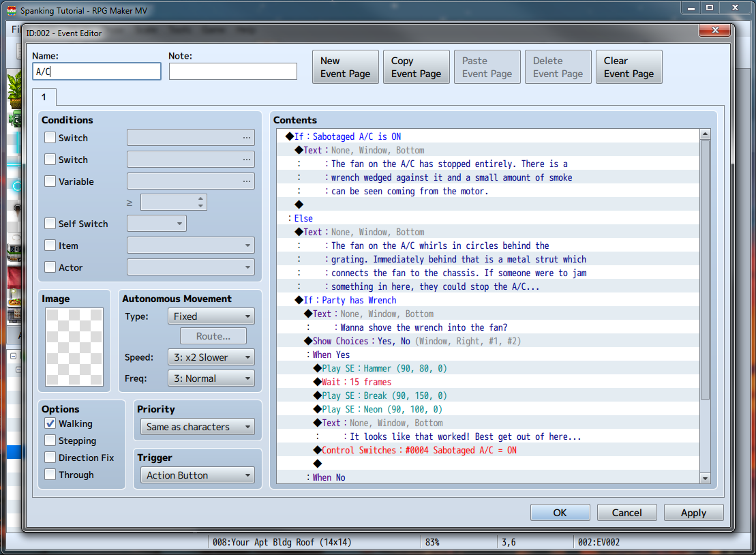The height and width of the screenshot is (555, 756).
Task: Open the second Switch selector ellipsis field
Action: [x=191, y=159]
